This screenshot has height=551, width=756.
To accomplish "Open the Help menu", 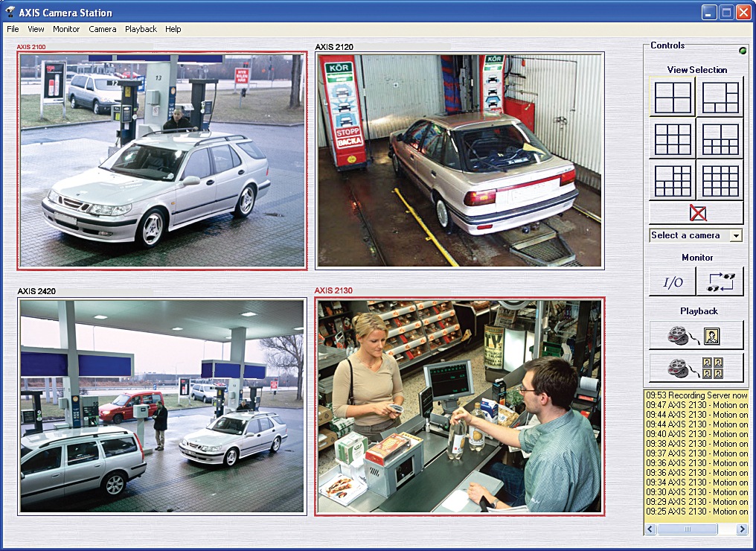I will 173,29.
